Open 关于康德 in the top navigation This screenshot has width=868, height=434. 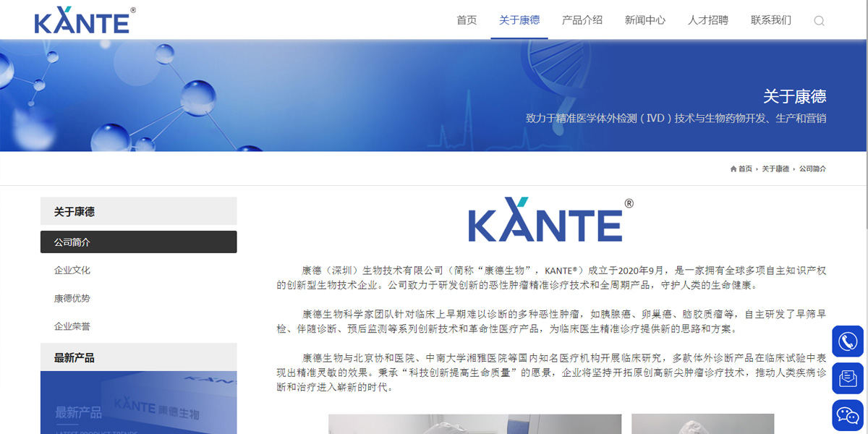click(x=519, y=20)
